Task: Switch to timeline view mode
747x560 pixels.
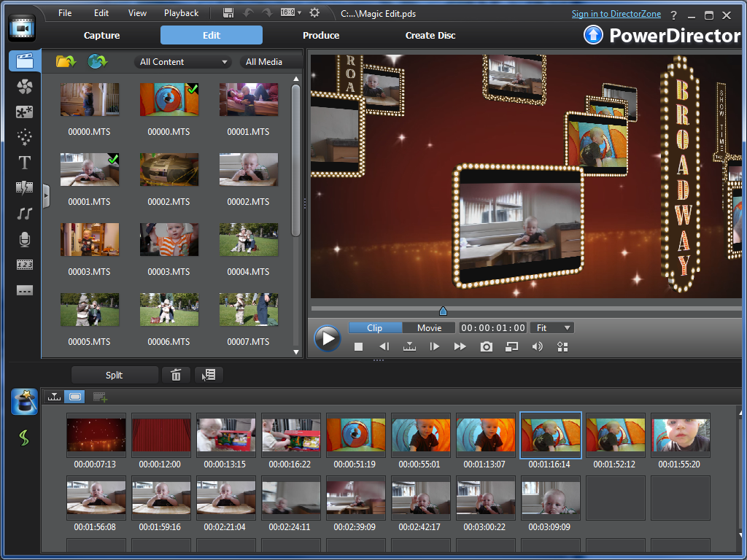Action: [x=53, y=397]
